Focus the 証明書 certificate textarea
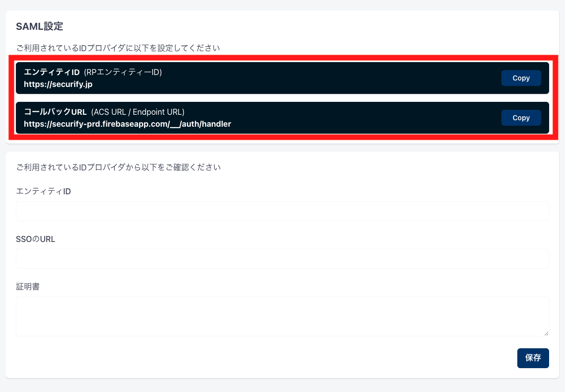Viewport: 565px width, 392px height. click(282, 316)
